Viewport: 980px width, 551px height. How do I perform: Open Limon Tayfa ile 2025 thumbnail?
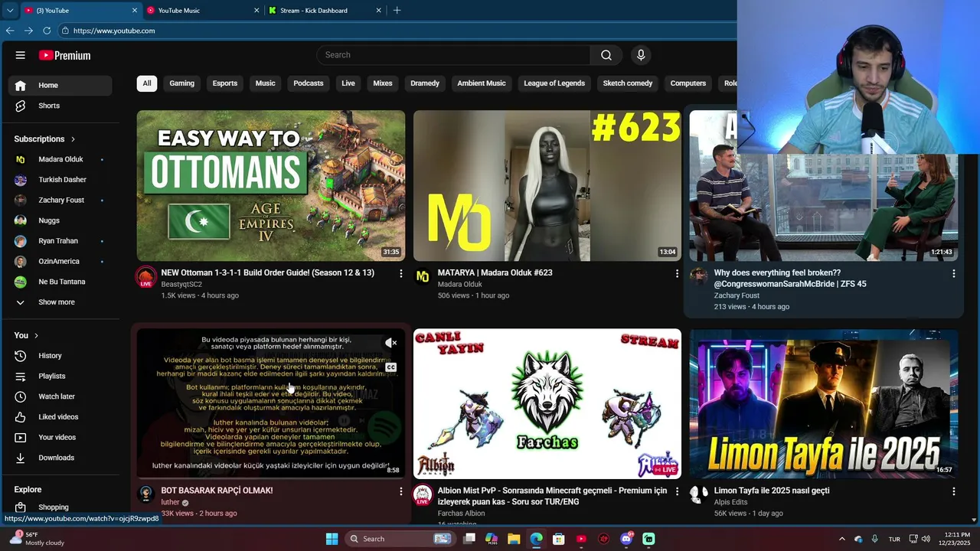(x=824, y=404)
